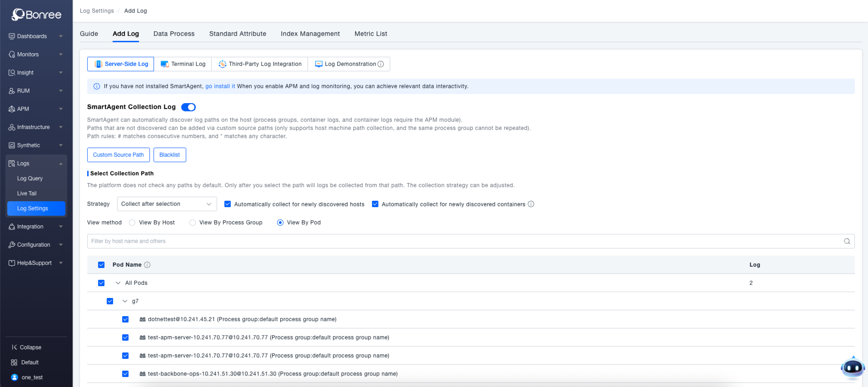Click the info icon next to Log Demonstration
Screen dimensions: 868x387
click(x=381, y=64)
